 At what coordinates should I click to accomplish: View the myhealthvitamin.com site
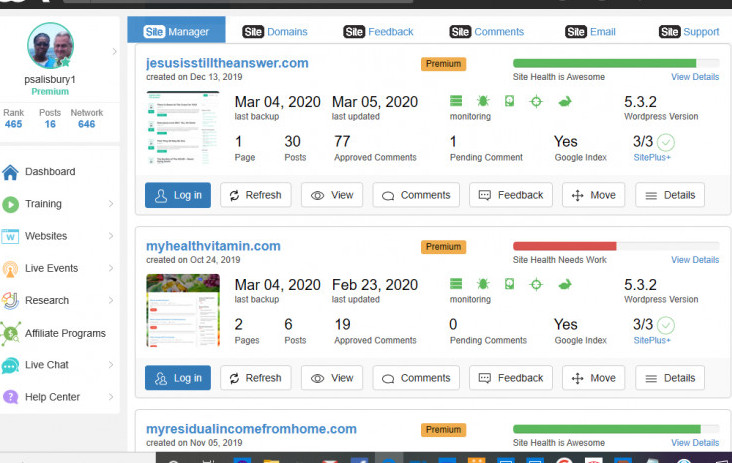click(x=332, y=378)
